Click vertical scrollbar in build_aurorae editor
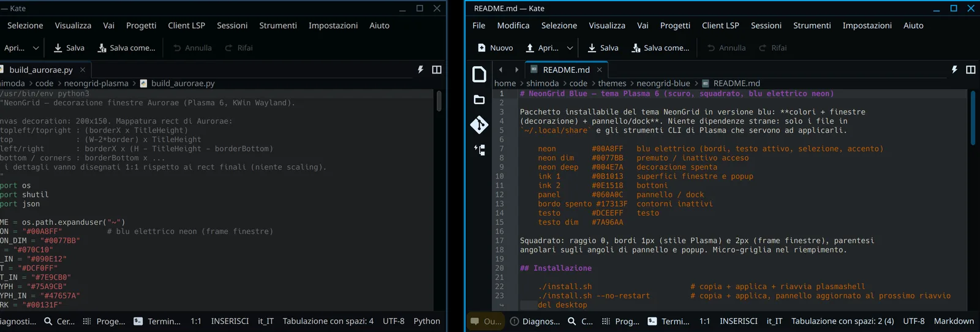The height and width of the screenshot is (332, 980). tap(439, 101)
